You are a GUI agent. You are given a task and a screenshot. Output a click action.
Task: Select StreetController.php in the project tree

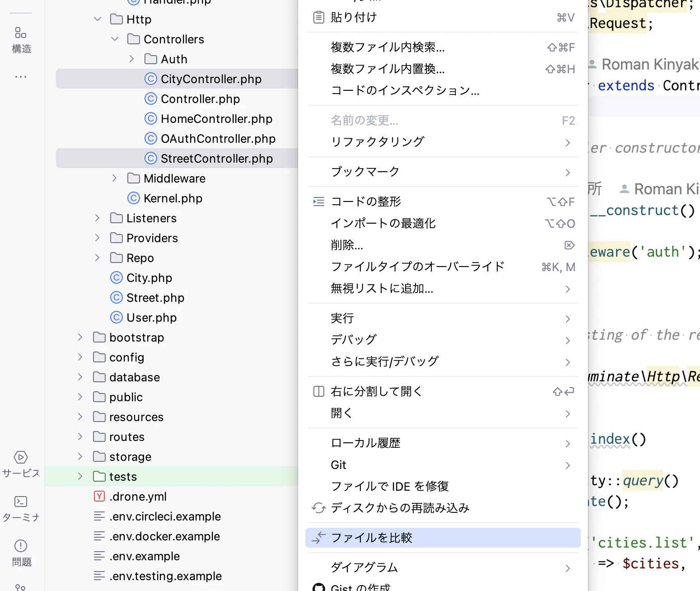[216, 158]
